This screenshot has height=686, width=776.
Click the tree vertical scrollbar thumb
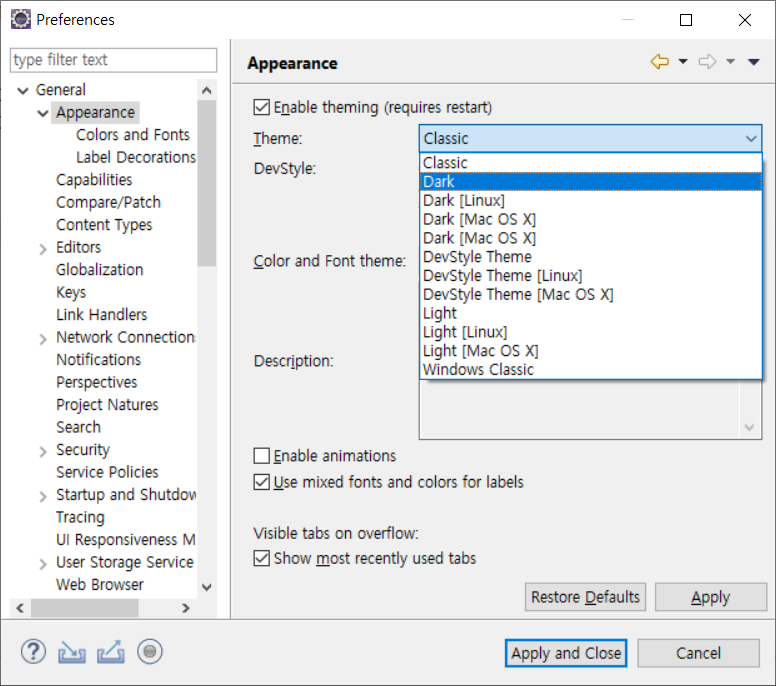(x=207, y=183)
